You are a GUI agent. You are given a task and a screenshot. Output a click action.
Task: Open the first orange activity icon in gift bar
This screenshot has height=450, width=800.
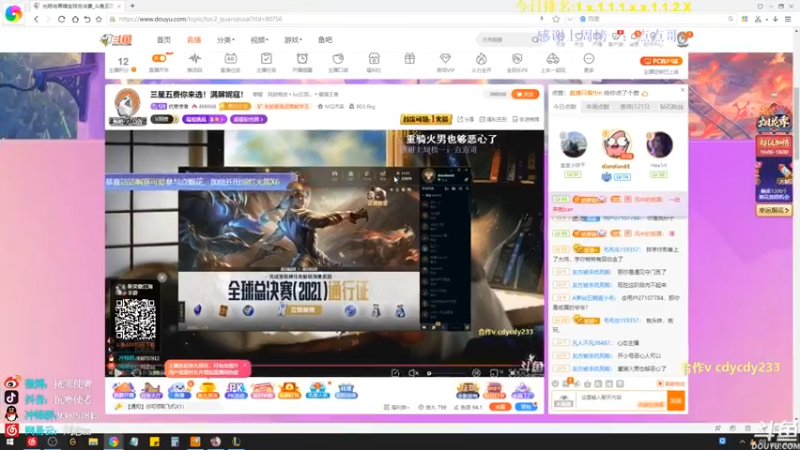click(x=123, y=391)
